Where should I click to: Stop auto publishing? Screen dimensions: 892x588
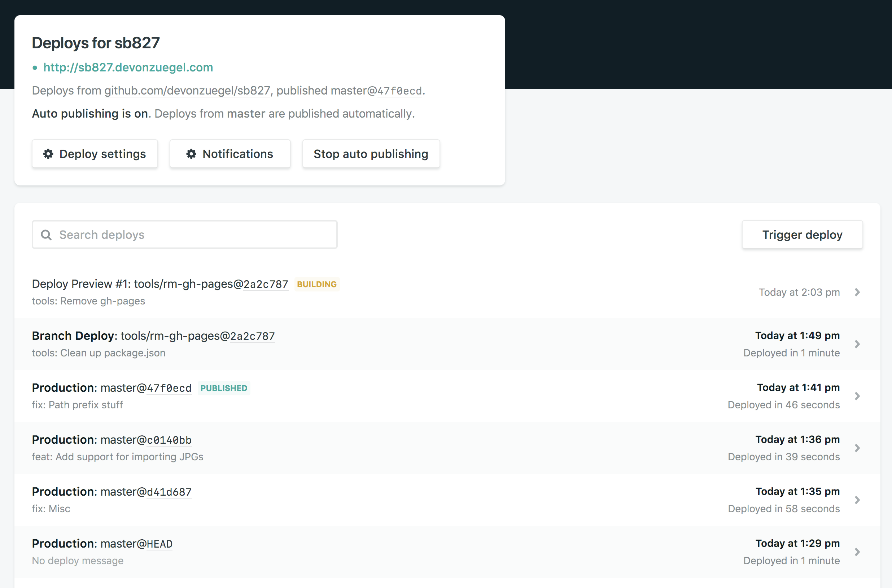pos(371,154)
